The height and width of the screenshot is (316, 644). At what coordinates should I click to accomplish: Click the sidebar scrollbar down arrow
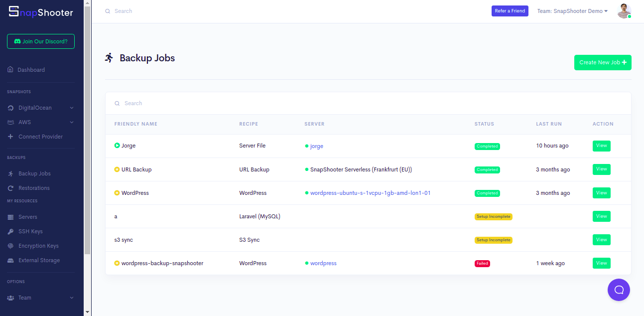pyautogui.click(x=87, y=312)
